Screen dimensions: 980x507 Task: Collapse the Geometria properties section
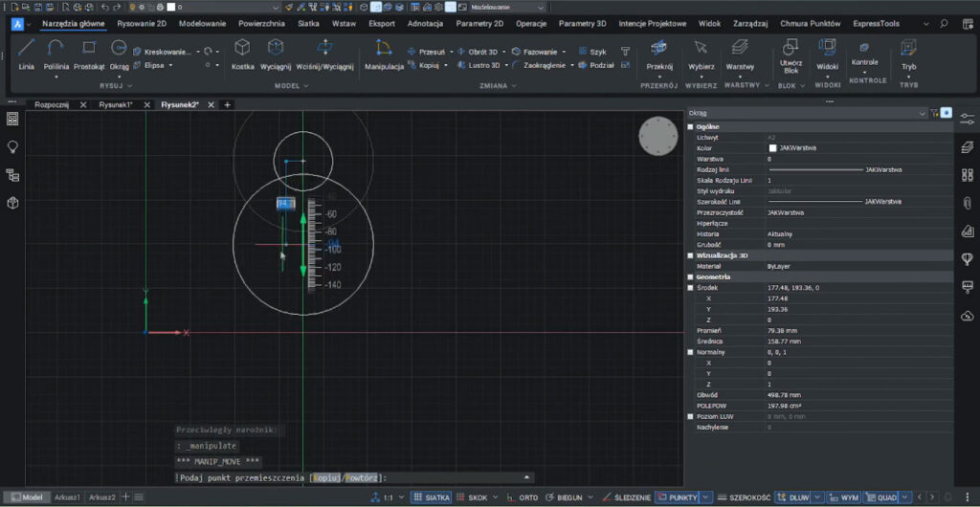click(x=691, y=276)
